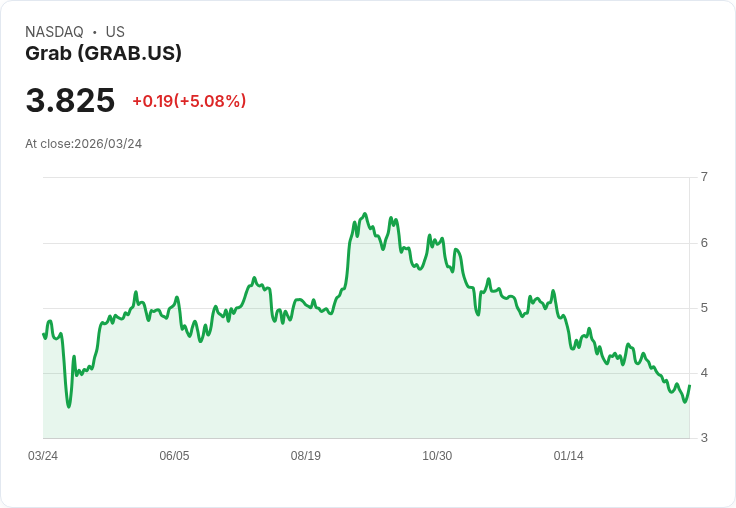This screenshot has height=508, width=736.
Task: Click the 7 value on the price axis
Action: 704,177
